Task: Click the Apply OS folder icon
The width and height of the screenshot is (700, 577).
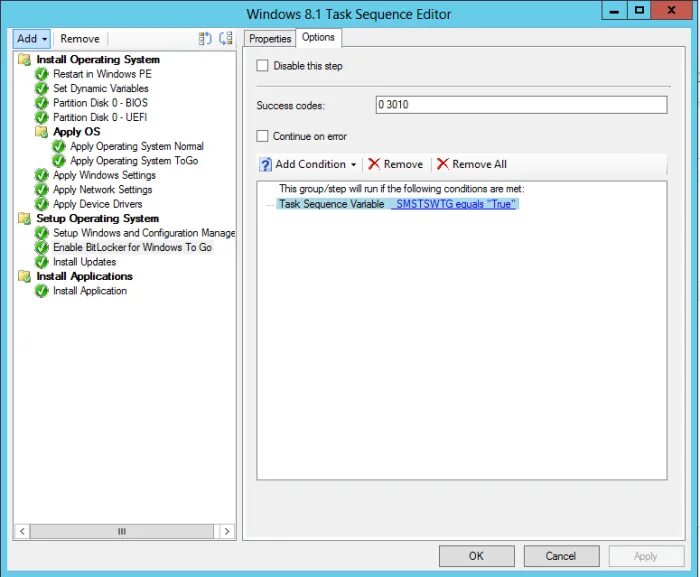Action: pyautogui.click(x=42, y=132)
